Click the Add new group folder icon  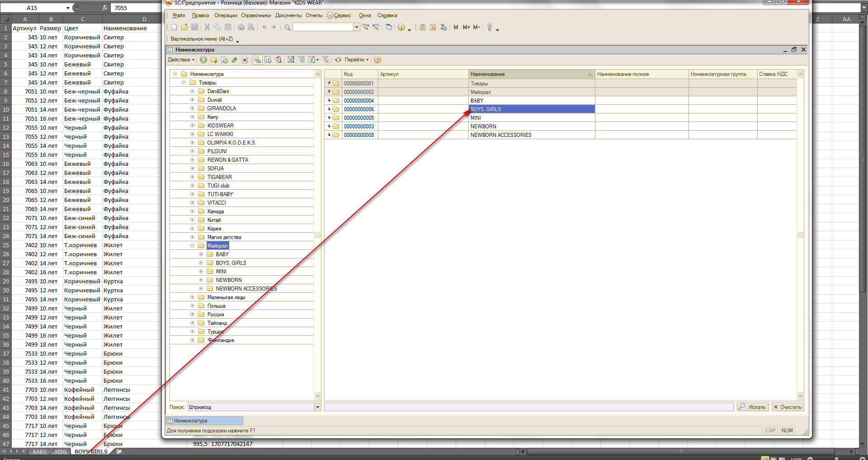(214, 60)
